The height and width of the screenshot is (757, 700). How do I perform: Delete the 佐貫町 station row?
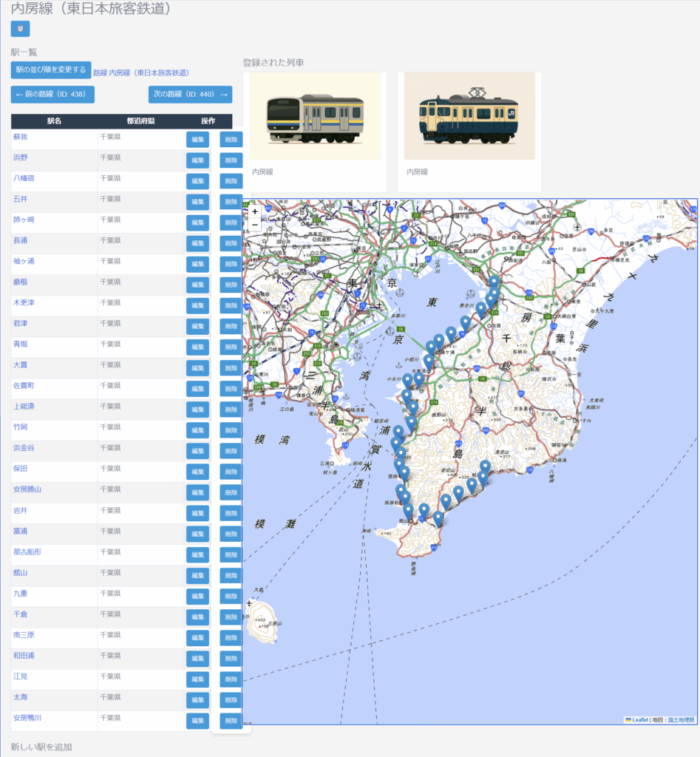coord(231,389)
